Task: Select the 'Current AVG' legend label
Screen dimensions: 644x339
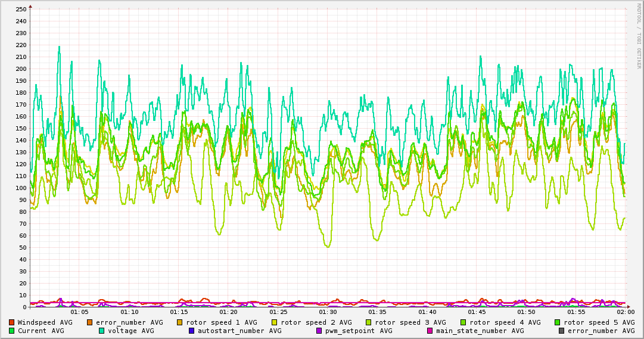Action: click(41, 331)
